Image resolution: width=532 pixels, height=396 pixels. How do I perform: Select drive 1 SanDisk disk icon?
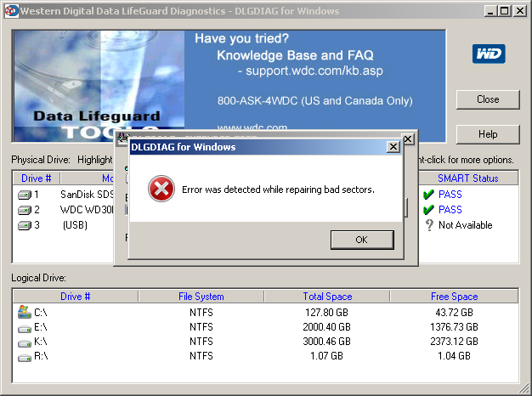25,195
